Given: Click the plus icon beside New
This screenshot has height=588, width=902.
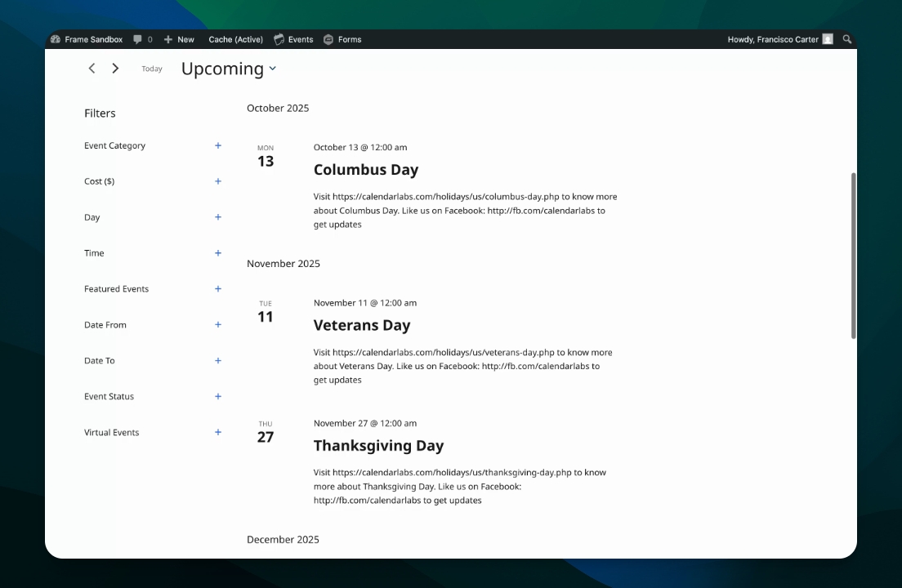Looking at the screenshot, I should [x=168, y=40].
